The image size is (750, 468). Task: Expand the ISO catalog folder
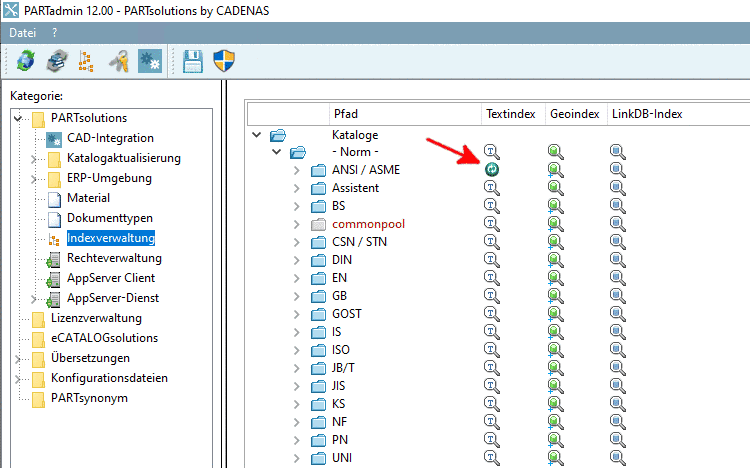(x=297, y=350)
